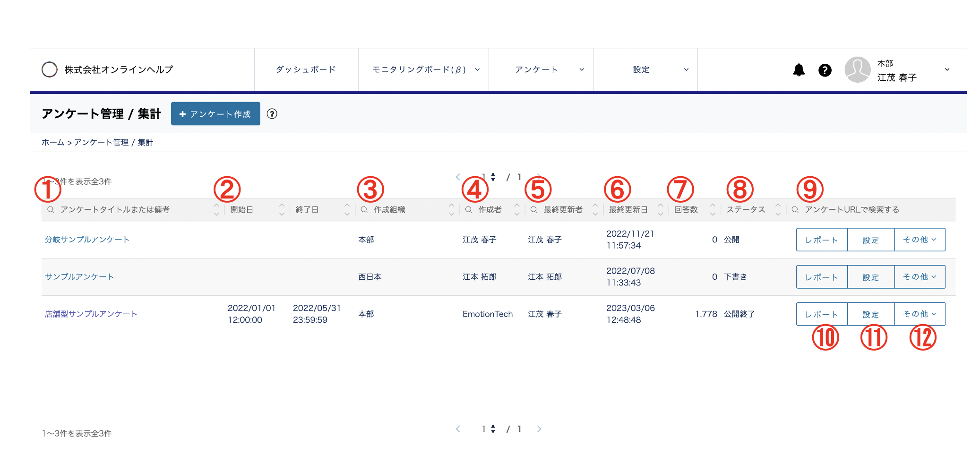Open 設定 for サンプルアンケート row
980x464 pixels.
pyautogui.click(x=871, y=277)
